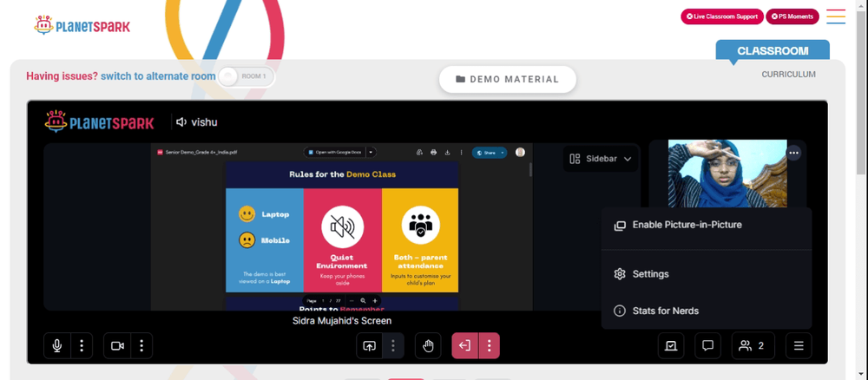Click the Senior Demo_Grade 4+_India.pdf file name
The image size is (868, 380).
click(x=201, y=152)
